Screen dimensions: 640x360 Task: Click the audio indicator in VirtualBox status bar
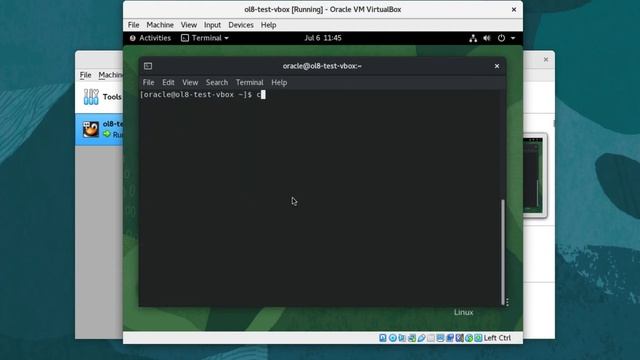coord(402,338)
